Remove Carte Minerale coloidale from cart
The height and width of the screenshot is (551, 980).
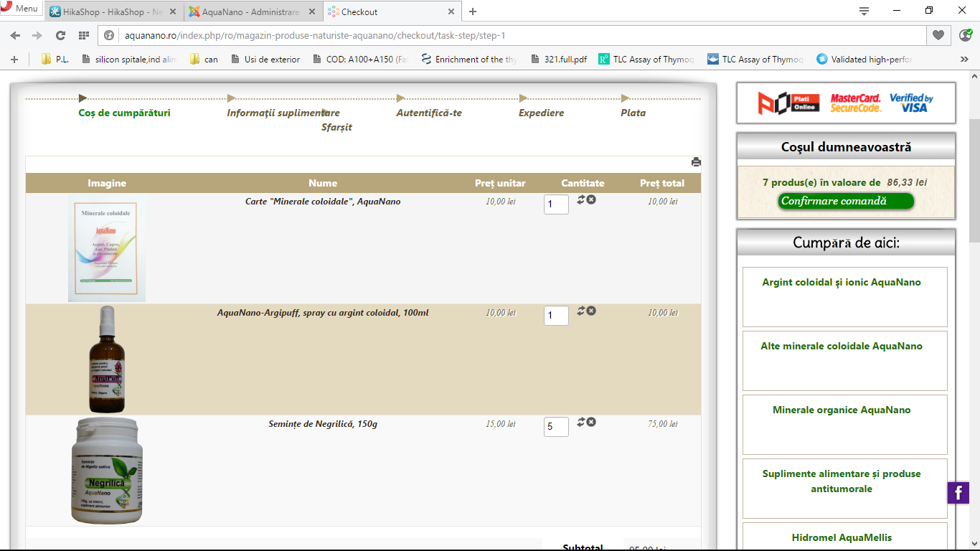pos(591,199)
